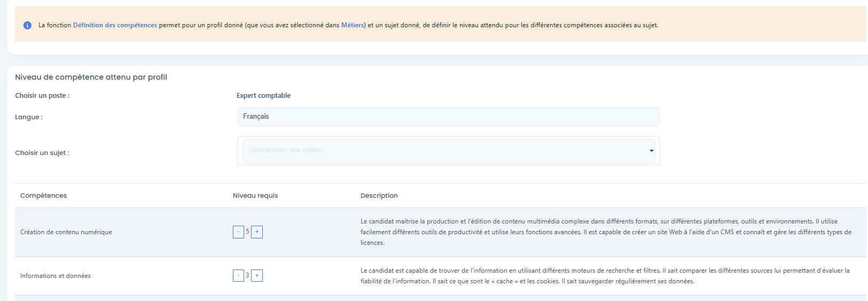Click the Compétences column header
The width and height of the screenshot is (868, 301).
(x=43, y=196)
